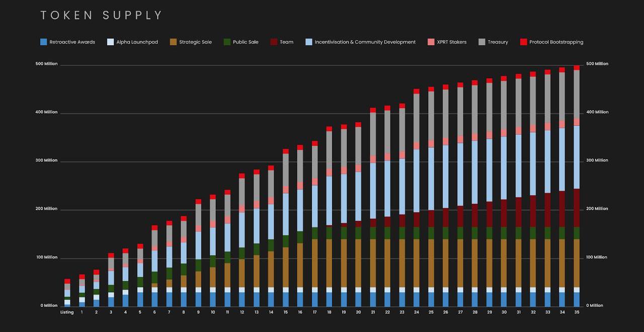
Task: Click the gray Treasury legend swatch
Action: pyautogui.click(x=481, y=42)
